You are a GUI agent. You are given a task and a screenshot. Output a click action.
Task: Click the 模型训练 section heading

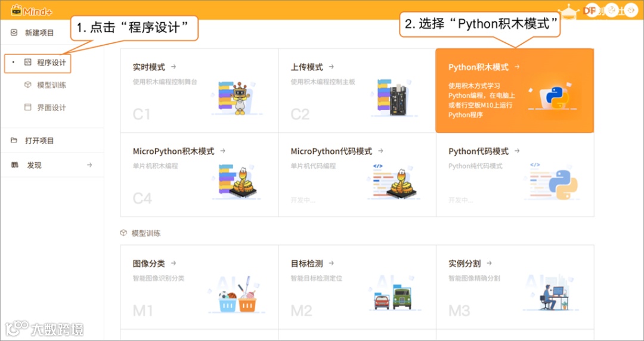click(x=146, y=233)
